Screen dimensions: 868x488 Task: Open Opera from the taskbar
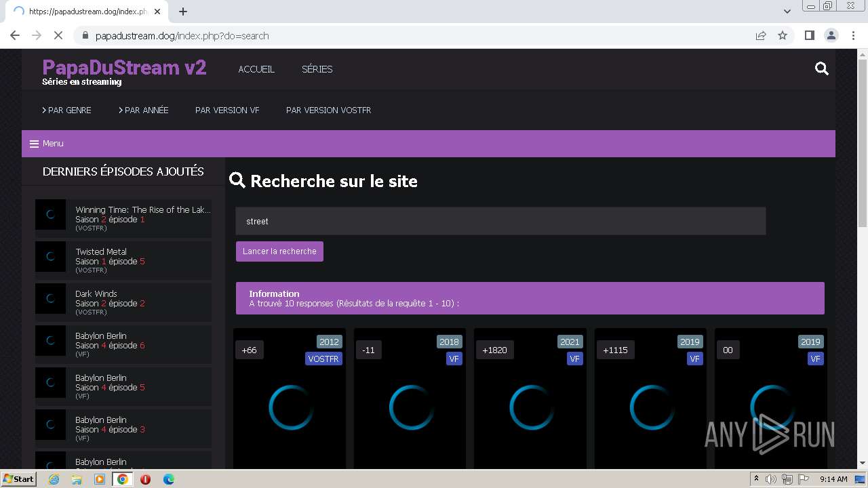145,479
